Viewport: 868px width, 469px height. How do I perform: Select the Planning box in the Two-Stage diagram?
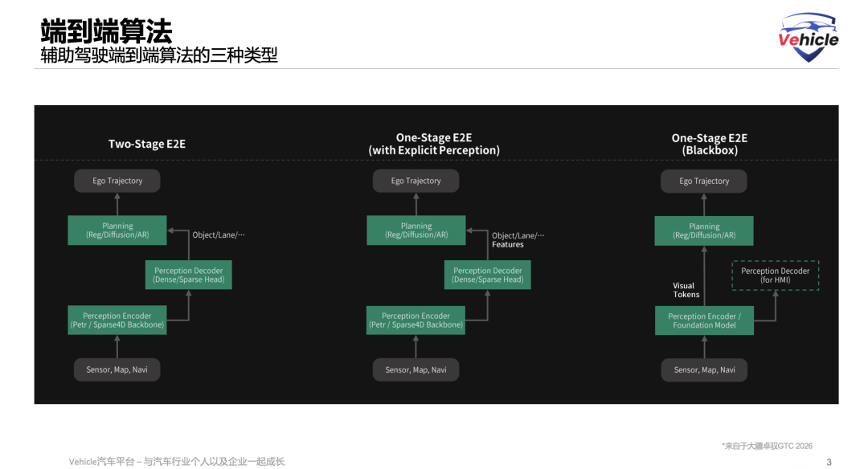click(117, 230)
